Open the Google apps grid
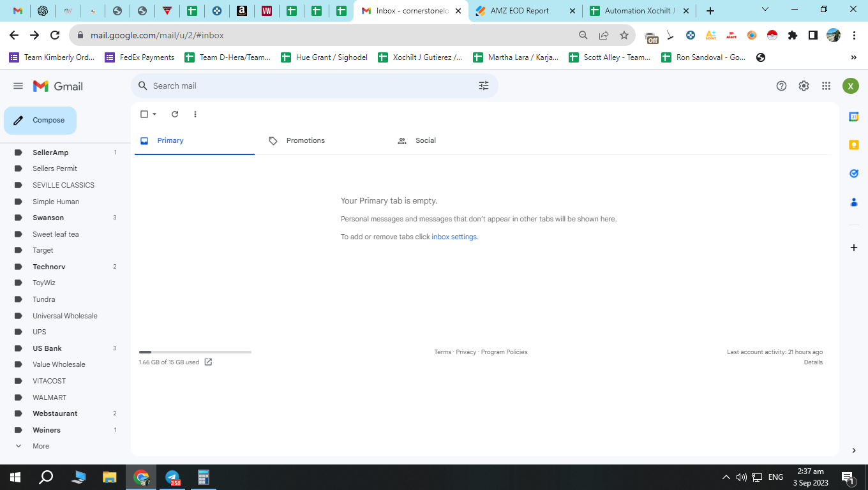This screenshot has height=490, width=868. (826, 86)
